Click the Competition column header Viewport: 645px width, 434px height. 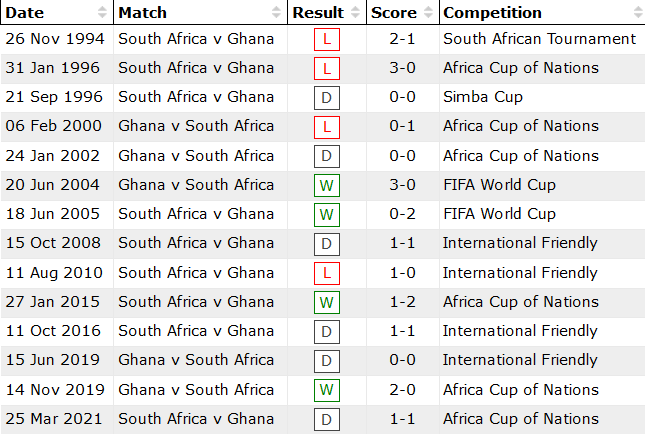pos(492,13)
